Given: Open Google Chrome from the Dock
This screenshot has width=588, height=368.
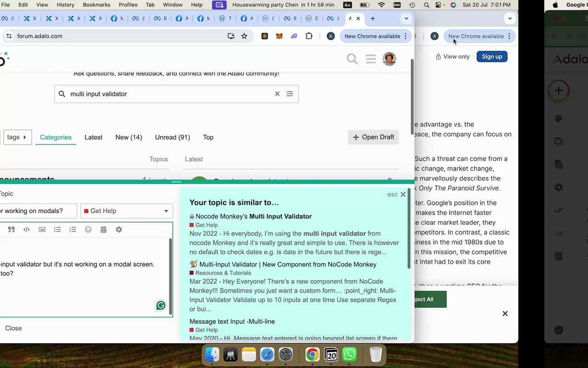Looking at the screenshot, I should 312,355.
